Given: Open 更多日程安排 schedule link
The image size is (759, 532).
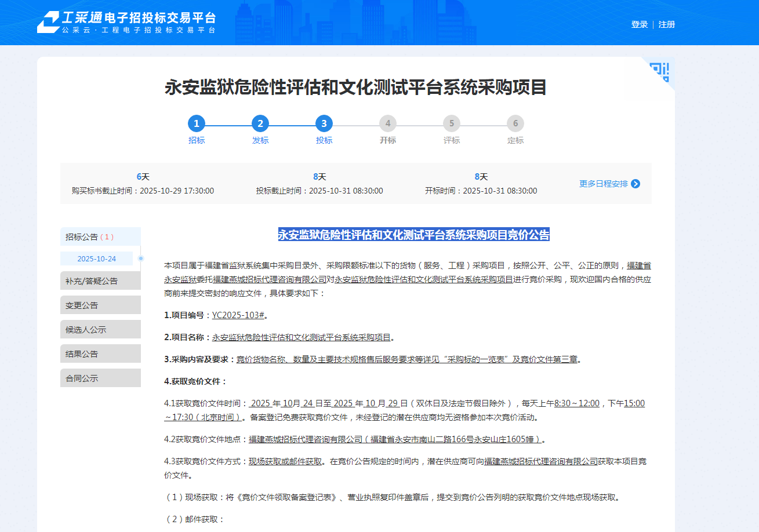Looking at the screenshot, I should [603, 184].
